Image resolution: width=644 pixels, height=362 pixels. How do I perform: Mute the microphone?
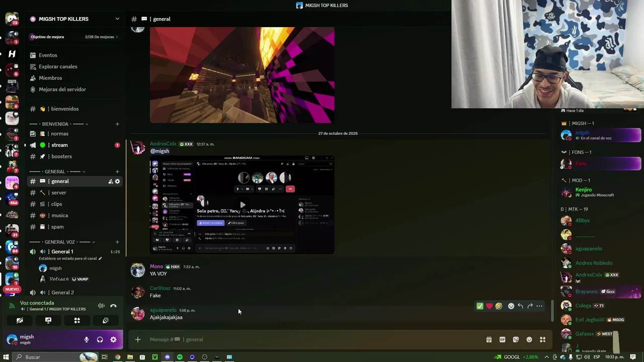(87, 339)
